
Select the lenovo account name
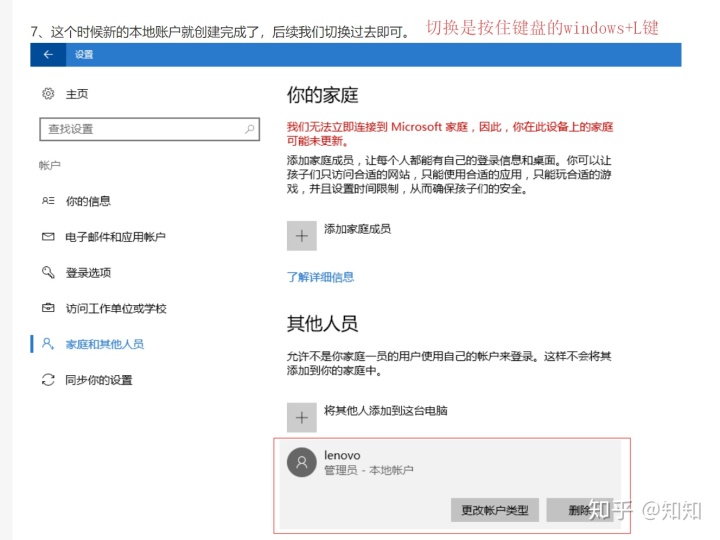(x=342, y=455)
